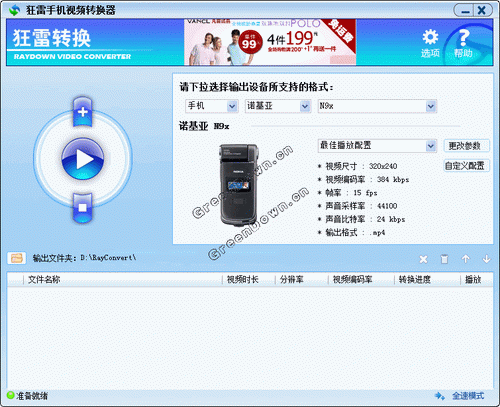Click the 声音比特率 24 kbps line
Image resolution: width=500 pixels, height=407 pixels.
pyautogui.click(x=362, y=219)
